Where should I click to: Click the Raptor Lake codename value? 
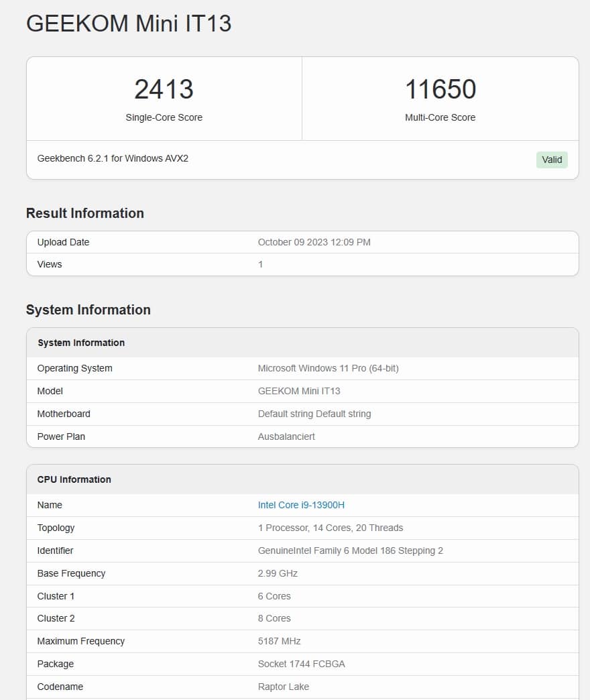tap(283, 687)
